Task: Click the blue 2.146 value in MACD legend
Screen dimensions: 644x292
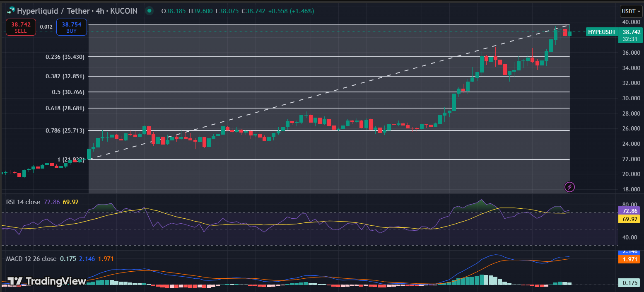Action: 86,259
